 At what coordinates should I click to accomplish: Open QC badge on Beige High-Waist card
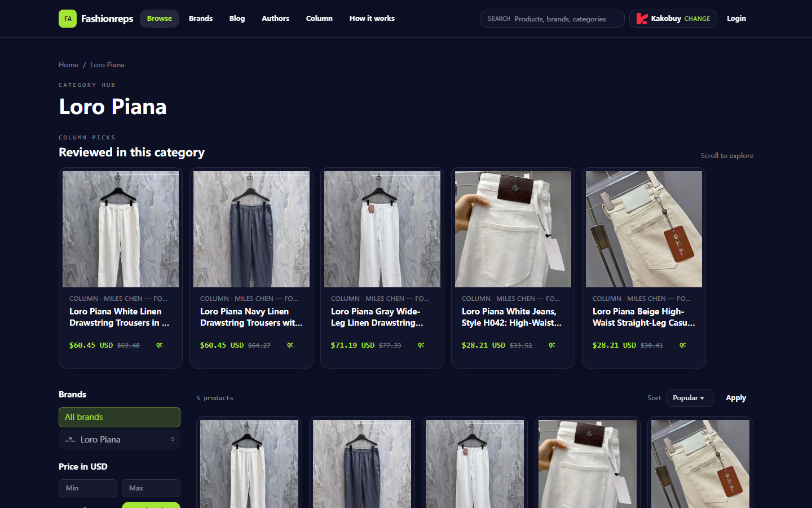(683, 345)
